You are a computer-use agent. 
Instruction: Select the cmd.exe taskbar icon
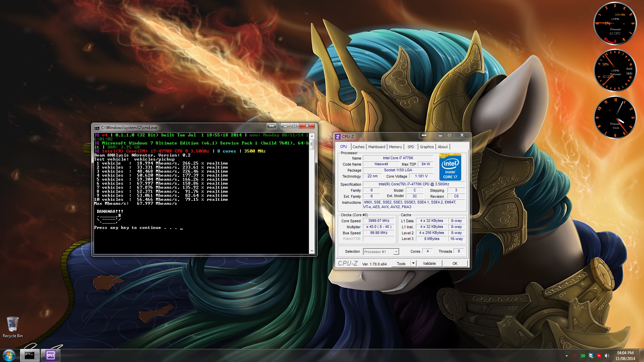tap(30, 355)
